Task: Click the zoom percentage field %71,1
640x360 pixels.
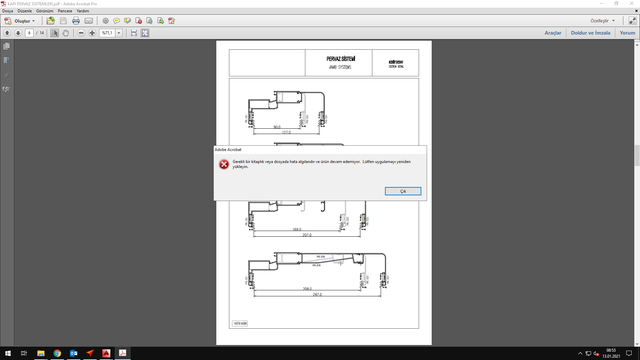Action: 107,33
